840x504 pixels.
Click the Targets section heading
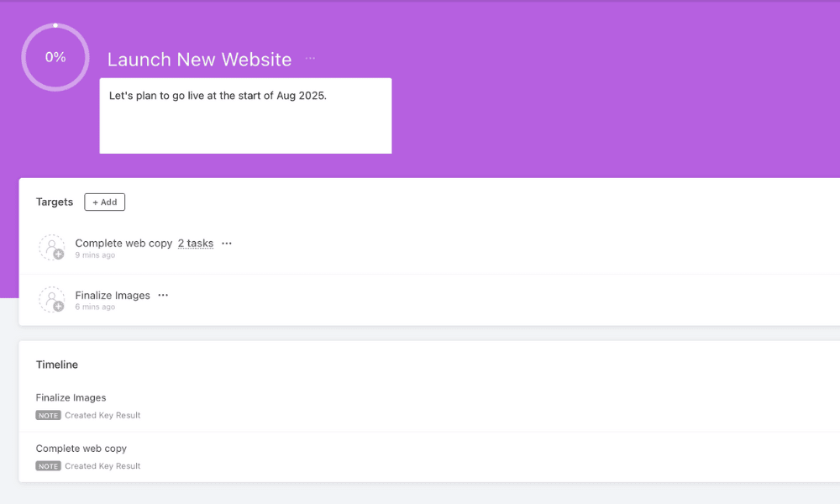[55, 202]
